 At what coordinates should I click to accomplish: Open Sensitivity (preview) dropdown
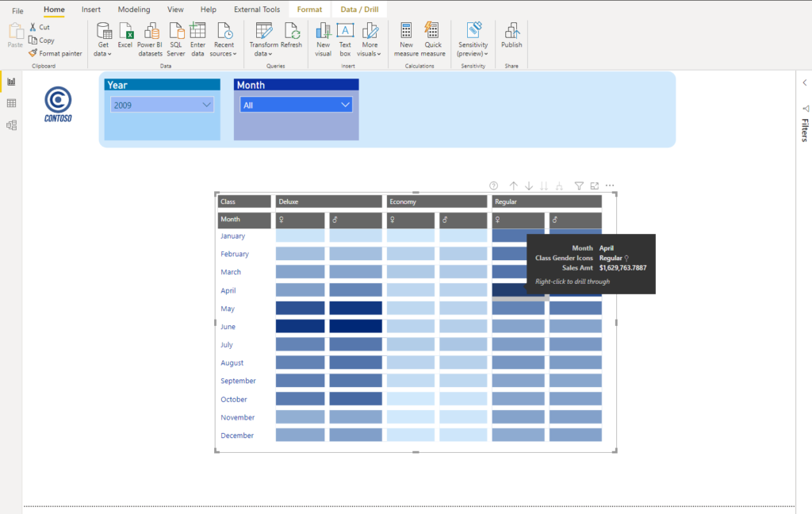473,40
